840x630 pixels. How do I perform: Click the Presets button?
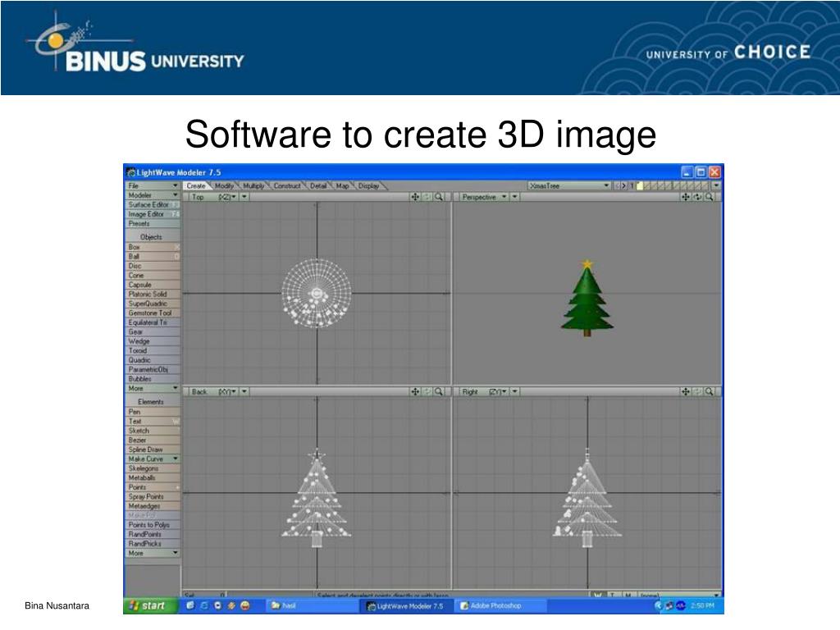[153, 223]
